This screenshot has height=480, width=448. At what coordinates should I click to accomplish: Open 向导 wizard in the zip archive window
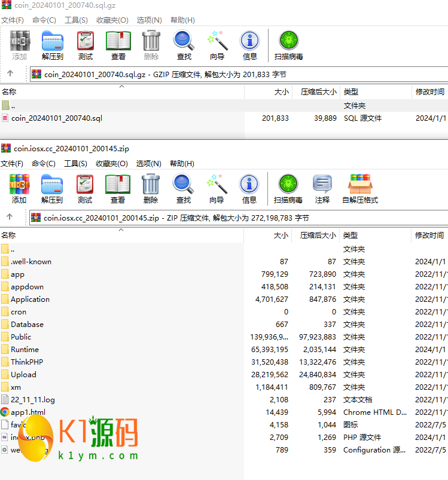pyautogui.click(x=217, y=189)
